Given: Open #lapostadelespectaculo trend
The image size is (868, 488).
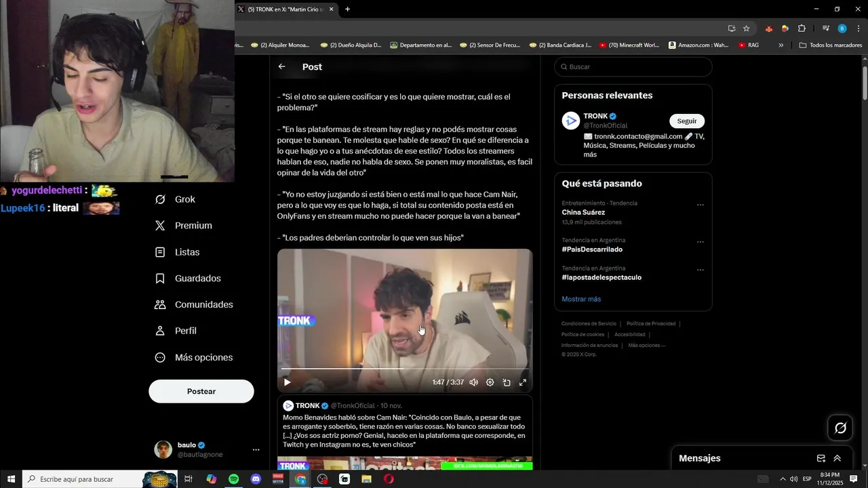Looking at the screenshot, I should click(x=601, y=277).
